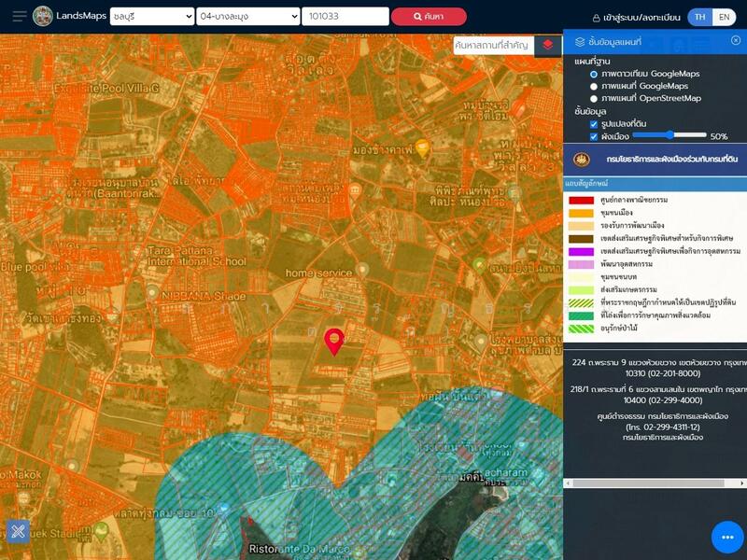Expand the district dropdown 04-บางละมุง
The width and height of the screenshot is (747, 560).
[248, 17]
